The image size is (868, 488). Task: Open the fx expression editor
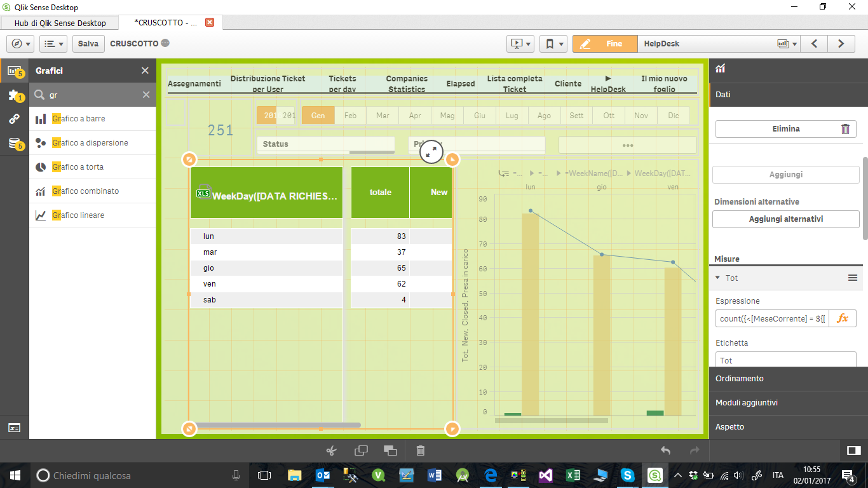(x=843, y=318)
